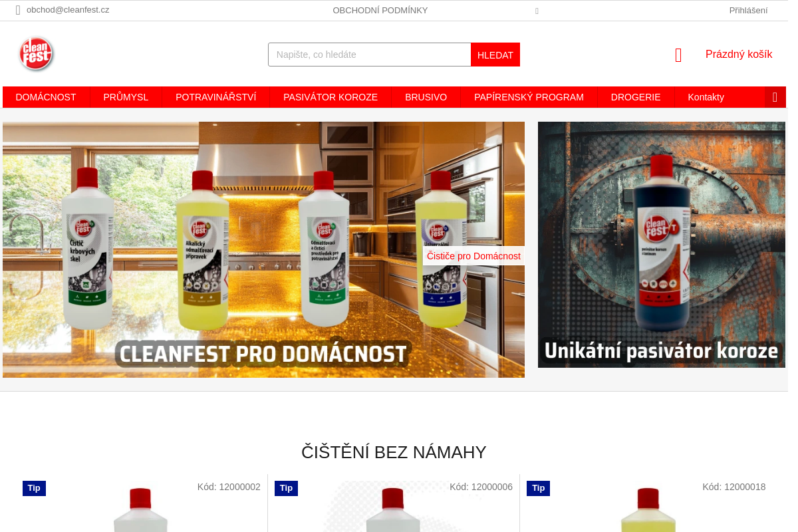Open the shopping cart icon
Screen dimensions: 798x532
[678, 55]
